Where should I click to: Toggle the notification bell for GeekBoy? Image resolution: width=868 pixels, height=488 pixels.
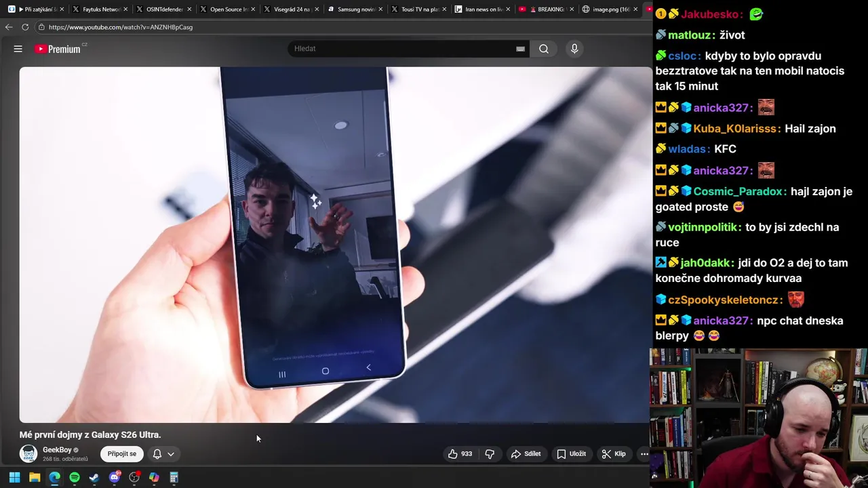coord(157,454)
